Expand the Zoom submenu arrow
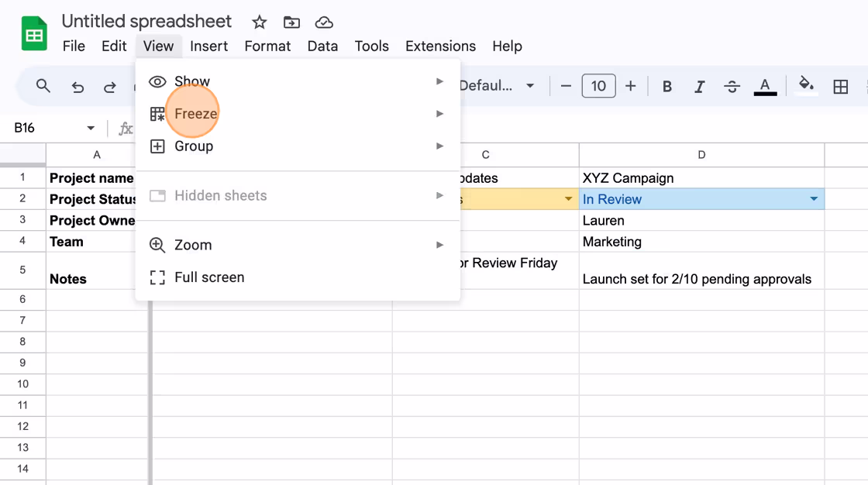 439,245
